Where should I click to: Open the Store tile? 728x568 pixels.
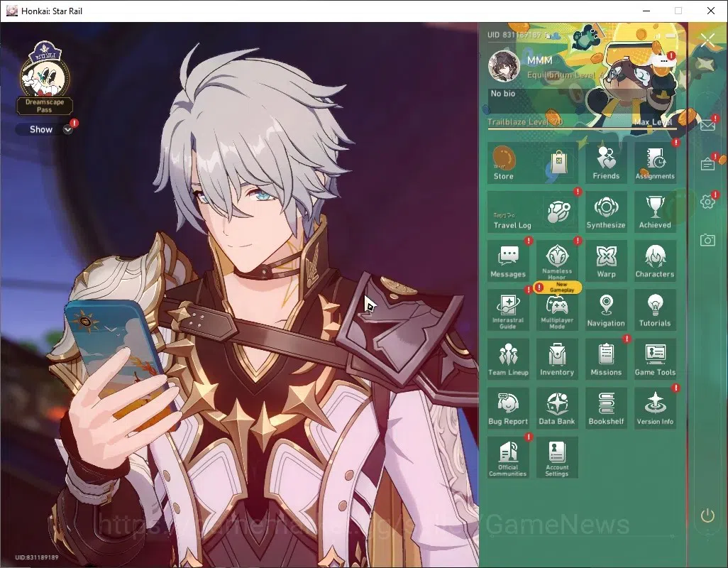pos(533,163)
